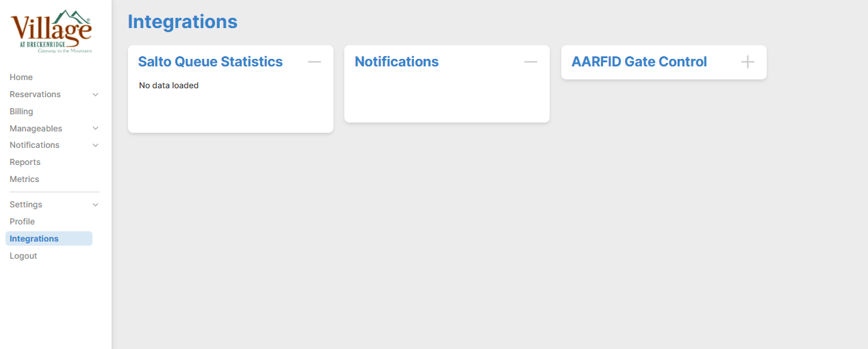Log out using the Logout link
Viewport: 868px width, 349px height.
click(23, 256)
